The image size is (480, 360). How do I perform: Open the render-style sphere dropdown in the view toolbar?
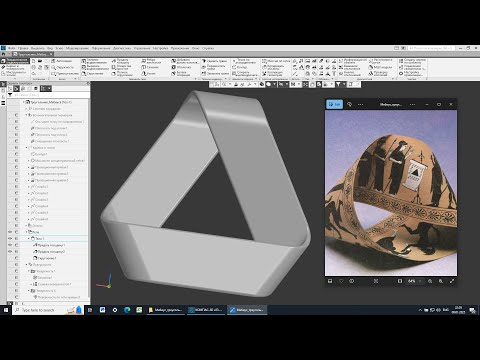click(x=274, y=85)
